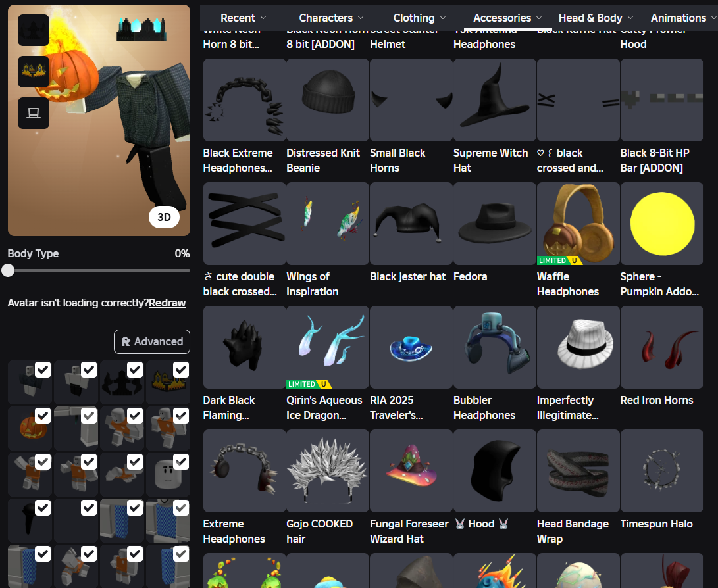The image size is (718, 588).
Task: Uncheck the black ponytail hair item
Action: (x=43, y=508)
